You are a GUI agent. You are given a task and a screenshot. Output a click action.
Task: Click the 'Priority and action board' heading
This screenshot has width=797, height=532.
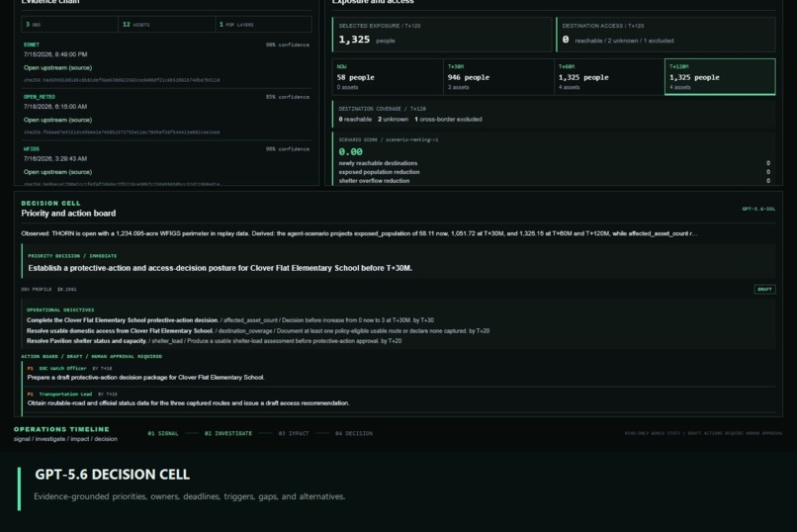coord(68,214)
